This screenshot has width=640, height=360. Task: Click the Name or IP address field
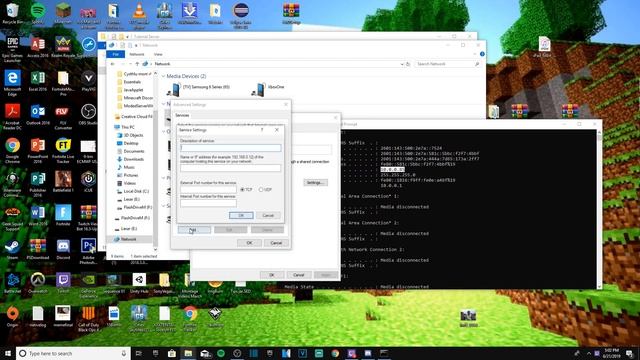point(231,168)
